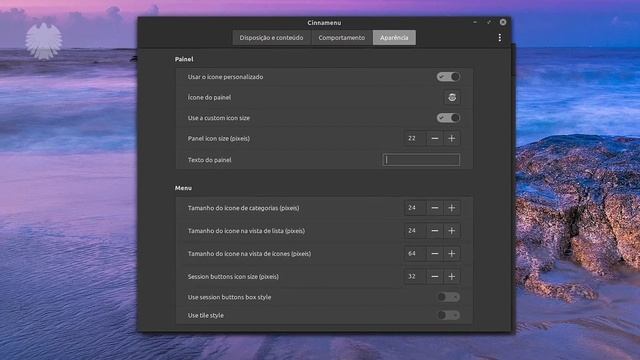Decrease Session buttons icon size

click(435, 276)
